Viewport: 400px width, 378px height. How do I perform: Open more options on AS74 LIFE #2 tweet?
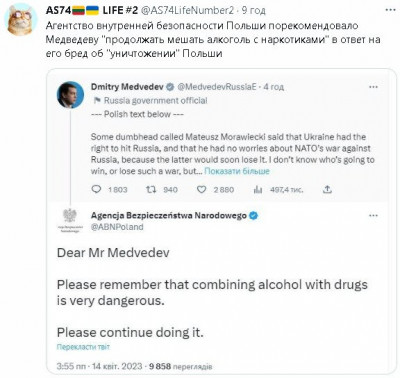point(390,10)
